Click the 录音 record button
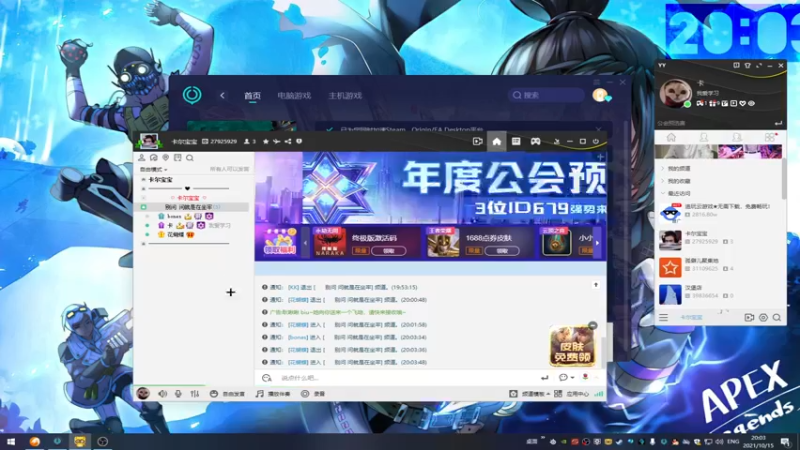 [x=312, y=394]
